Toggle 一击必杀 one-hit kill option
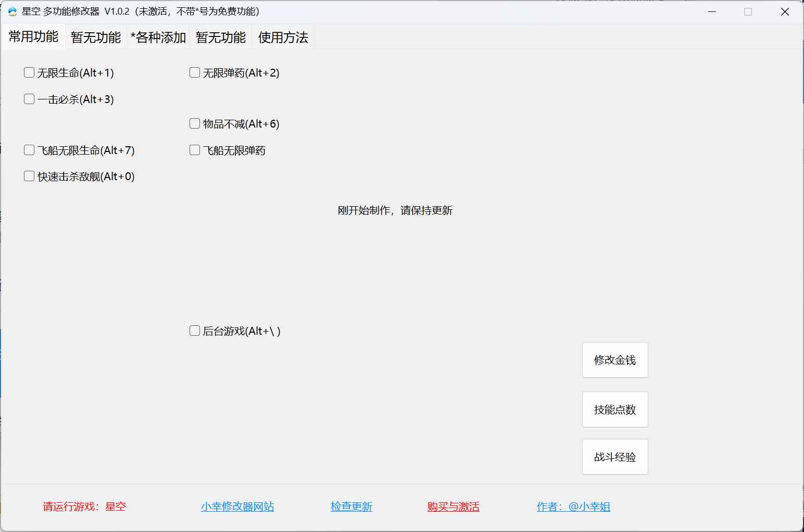This screenshot has width=804, height=532. [x=29, y=98]
